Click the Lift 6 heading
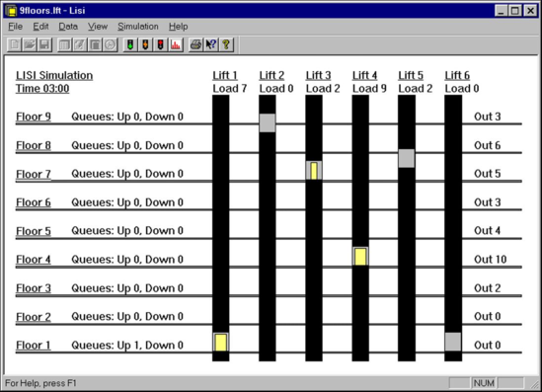542x392 pixels. [457, 75]
